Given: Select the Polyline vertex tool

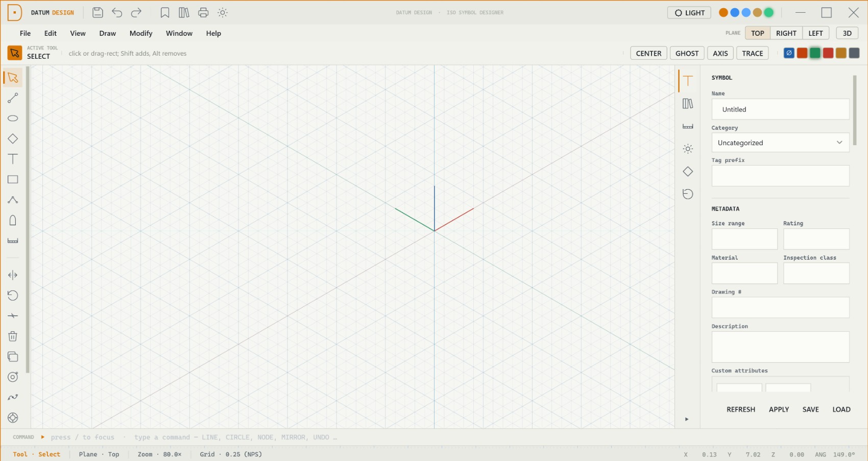Looking at the screenshot, I should 13,200.
